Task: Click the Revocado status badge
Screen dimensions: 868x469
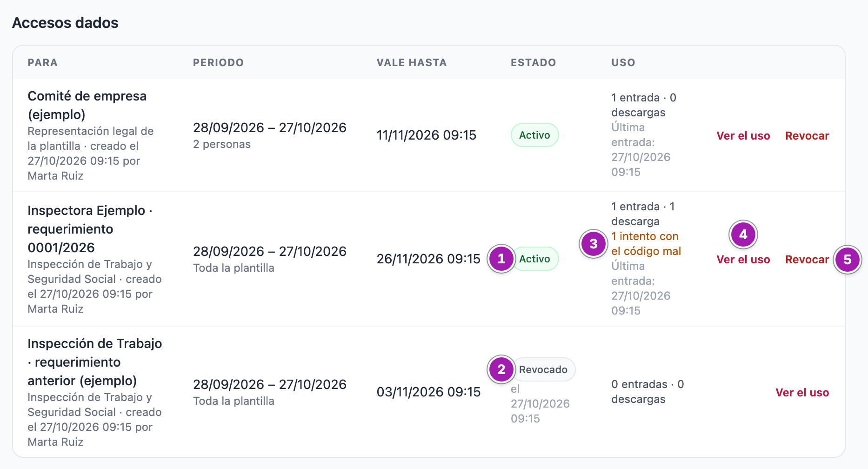Action: pos(543,369)
